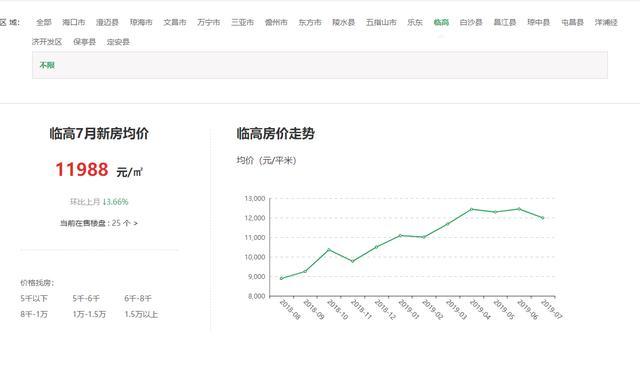Choose 琼中县 region

pos(539,22)
